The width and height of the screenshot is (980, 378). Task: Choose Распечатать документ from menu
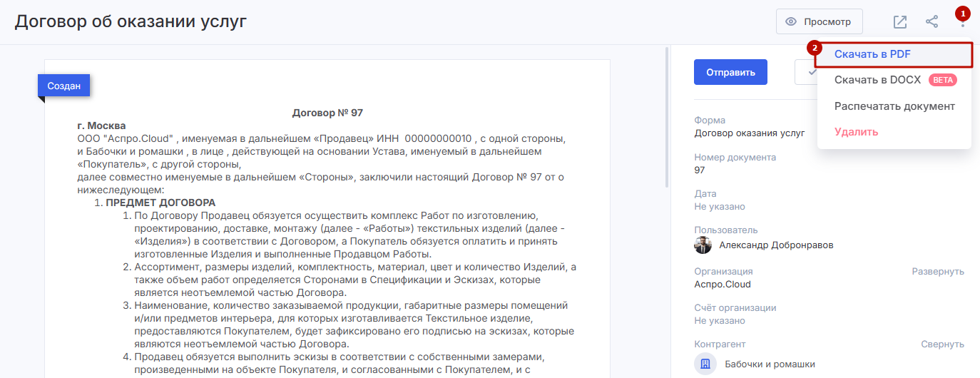coord(894,106)
